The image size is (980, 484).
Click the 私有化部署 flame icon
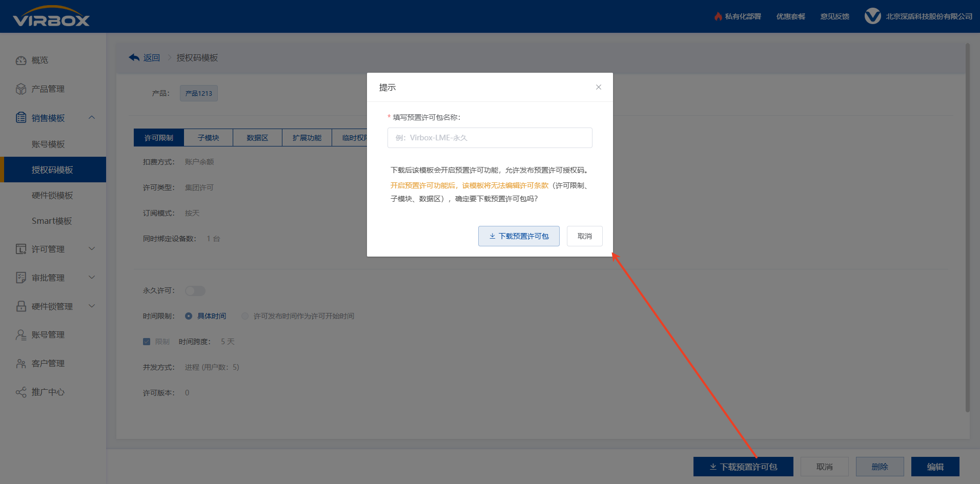[718, 16]
